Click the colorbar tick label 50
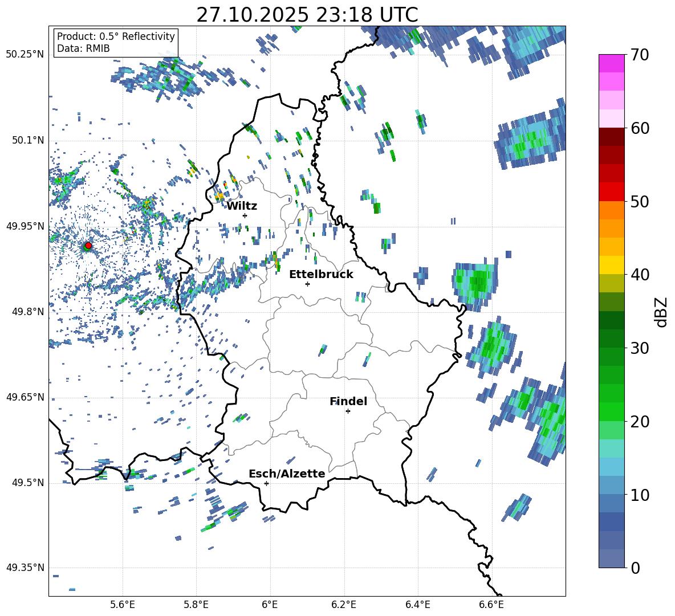The height and width of the screenshot is (616, 675). pos(640,201)
